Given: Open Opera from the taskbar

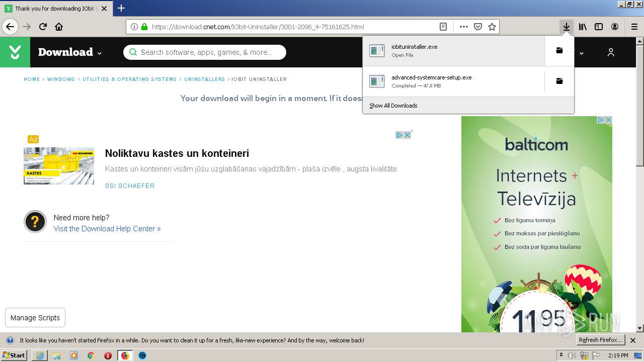Looking at the screenshot, I should (108, 355).
